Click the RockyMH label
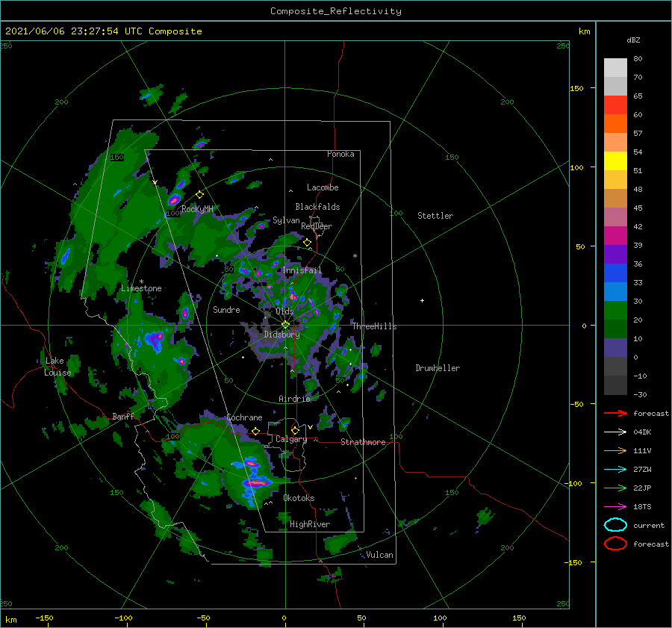Image resolution: width=672 pixels, height=628 pixels. [x=197, y=209]
